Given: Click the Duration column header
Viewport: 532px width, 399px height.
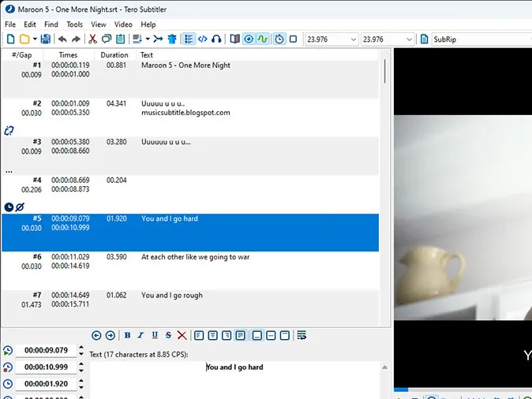Looking at the screenshot, I should click(x=114, y=55).
